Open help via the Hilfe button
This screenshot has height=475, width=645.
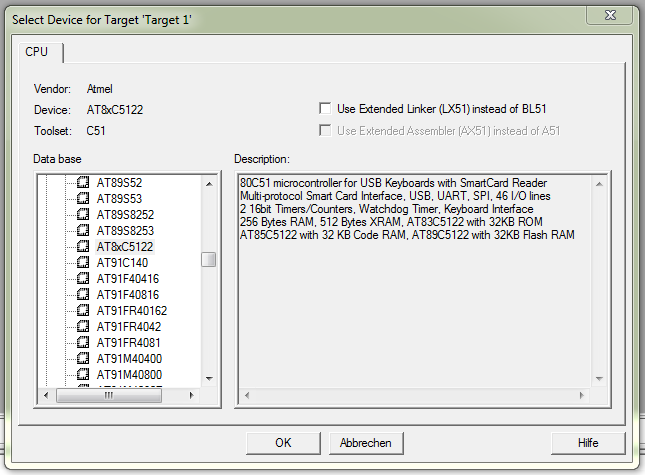[x=588, y=443]
